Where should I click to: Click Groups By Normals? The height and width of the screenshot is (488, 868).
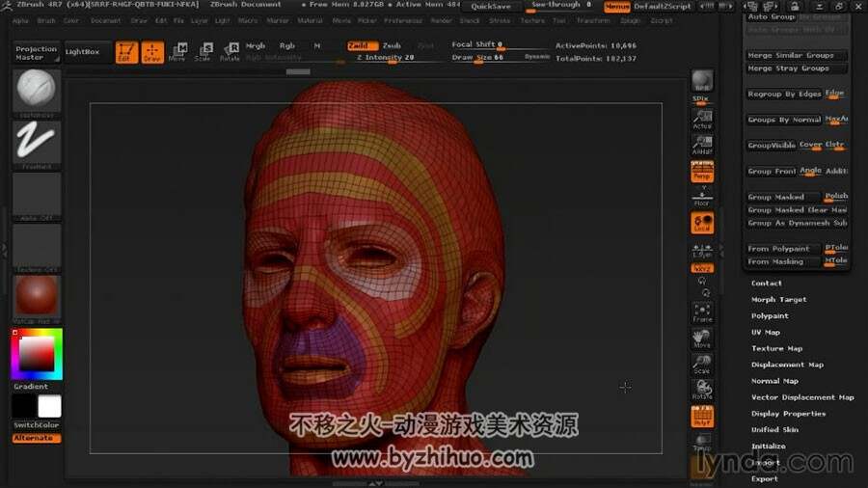pyautogui.click(x=784, y=120)
